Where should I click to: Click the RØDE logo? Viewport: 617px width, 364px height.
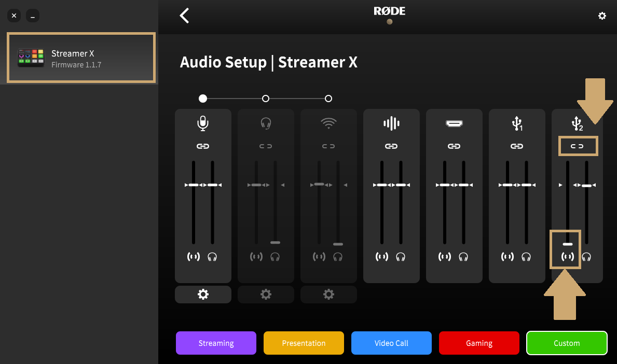[x=390, y=11]
